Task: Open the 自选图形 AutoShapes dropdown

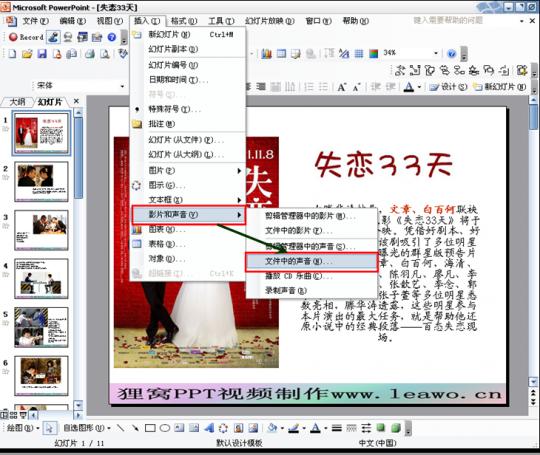Action: [87, 428]
